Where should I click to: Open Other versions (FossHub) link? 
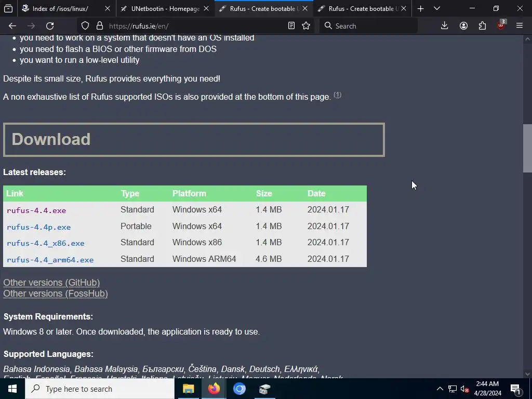55,294
